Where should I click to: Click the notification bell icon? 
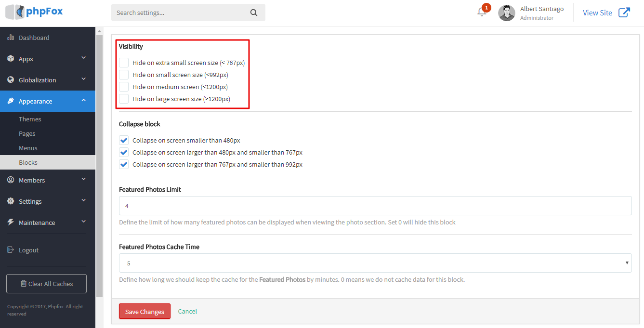point(482,13)
